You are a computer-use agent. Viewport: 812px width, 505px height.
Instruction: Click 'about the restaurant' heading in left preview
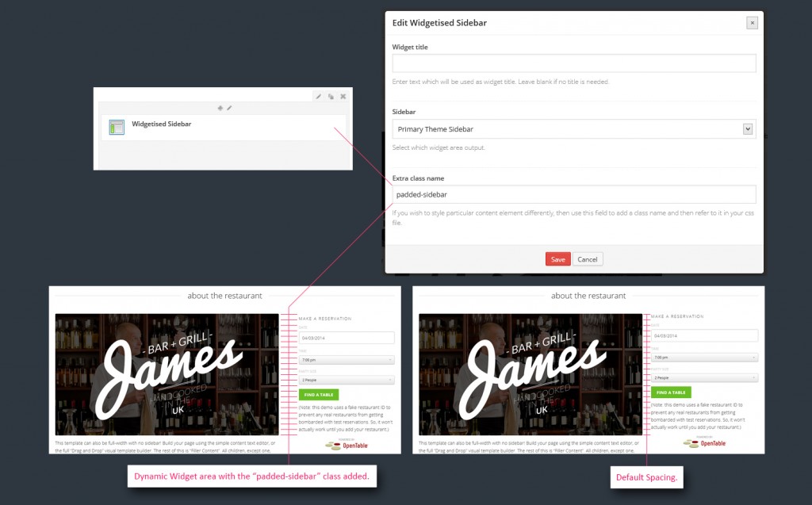pyautogui.click(x=224, y=296)
